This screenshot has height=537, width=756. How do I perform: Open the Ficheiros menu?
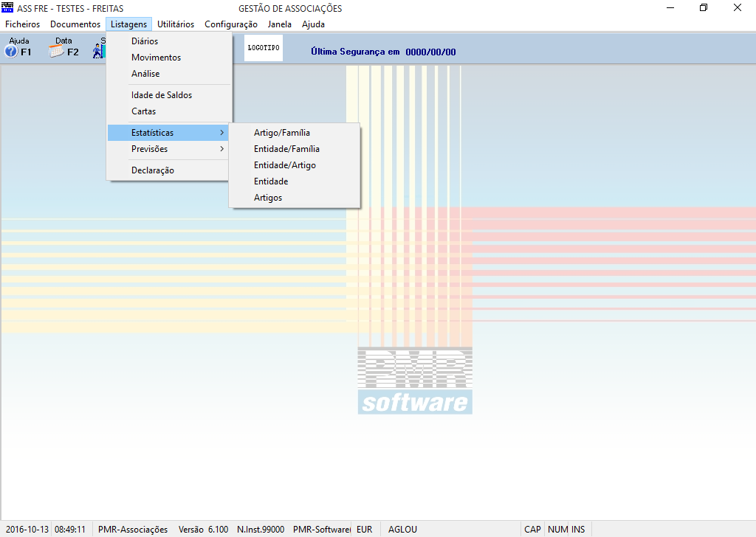pos(23,24)
